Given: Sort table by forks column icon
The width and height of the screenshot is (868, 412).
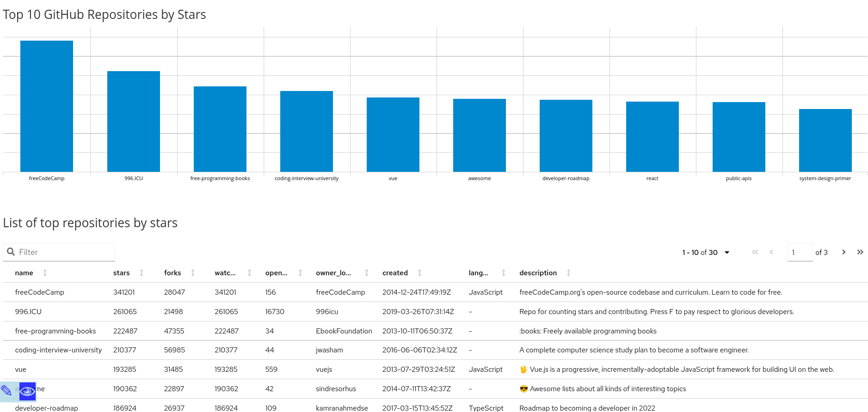Looking at the screenshot, I should pos(193,273).
